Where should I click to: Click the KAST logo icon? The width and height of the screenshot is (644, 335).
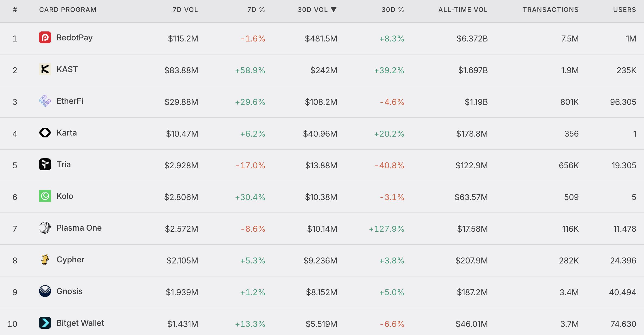pyautogui.click(x=45, y=69)
